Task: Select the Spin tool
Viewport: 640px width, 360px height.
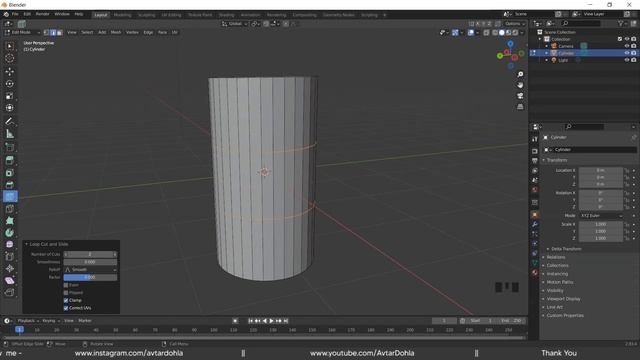Action: 9,233
